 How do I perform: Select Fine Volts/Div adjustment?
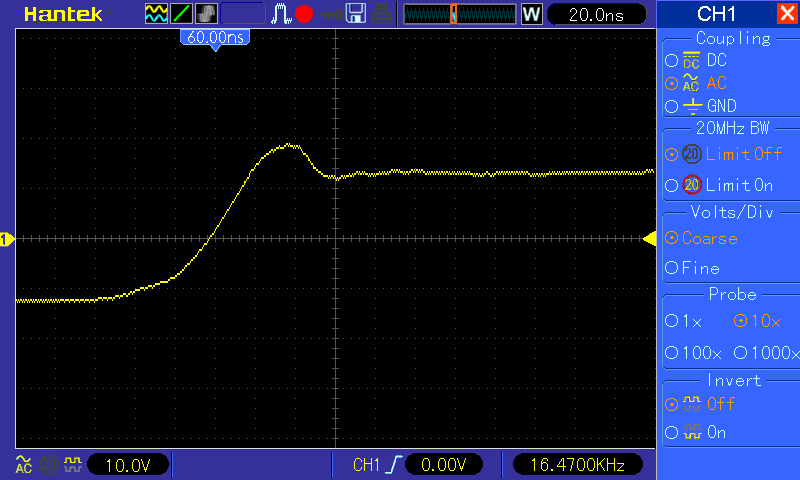point(692,268)
